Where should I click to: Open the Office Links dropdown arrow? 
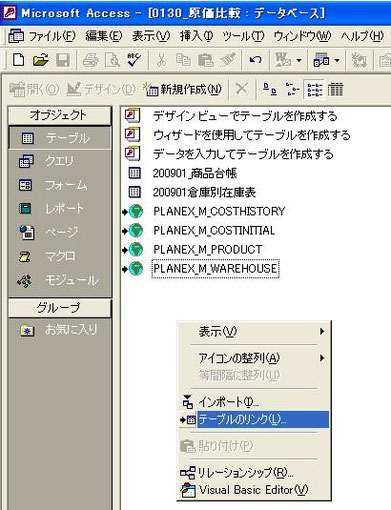coord(299,61)
